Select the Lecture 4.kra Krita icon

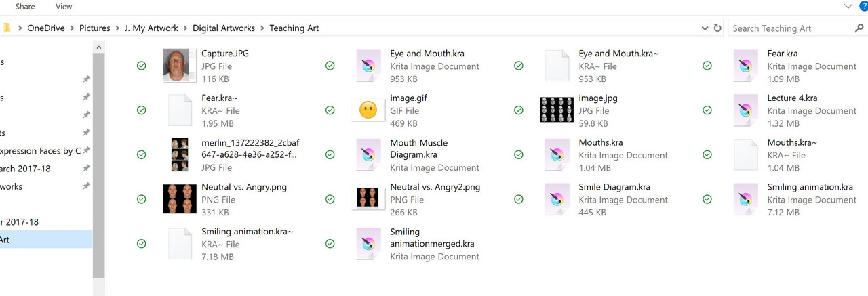point(745,110)
